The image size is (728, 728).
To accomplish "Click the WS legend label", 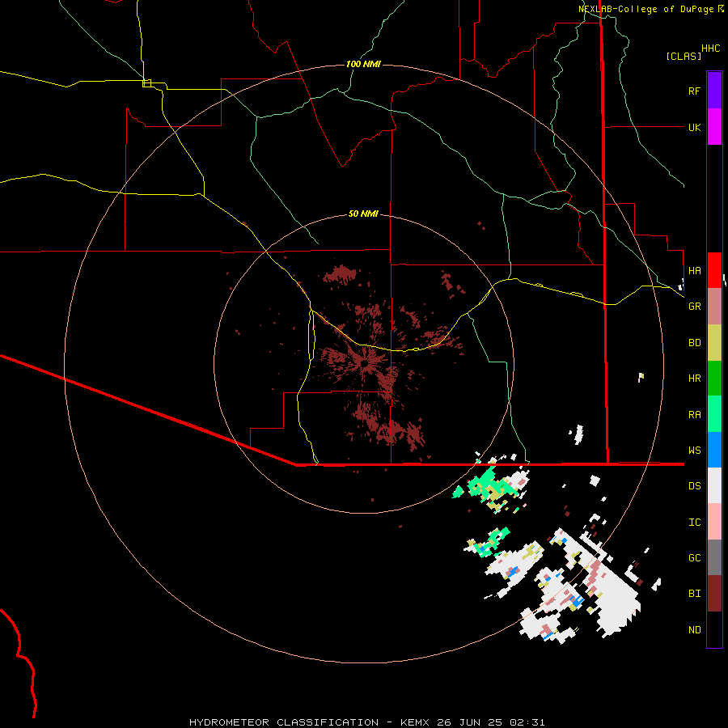I will click(x=694, y=450).
